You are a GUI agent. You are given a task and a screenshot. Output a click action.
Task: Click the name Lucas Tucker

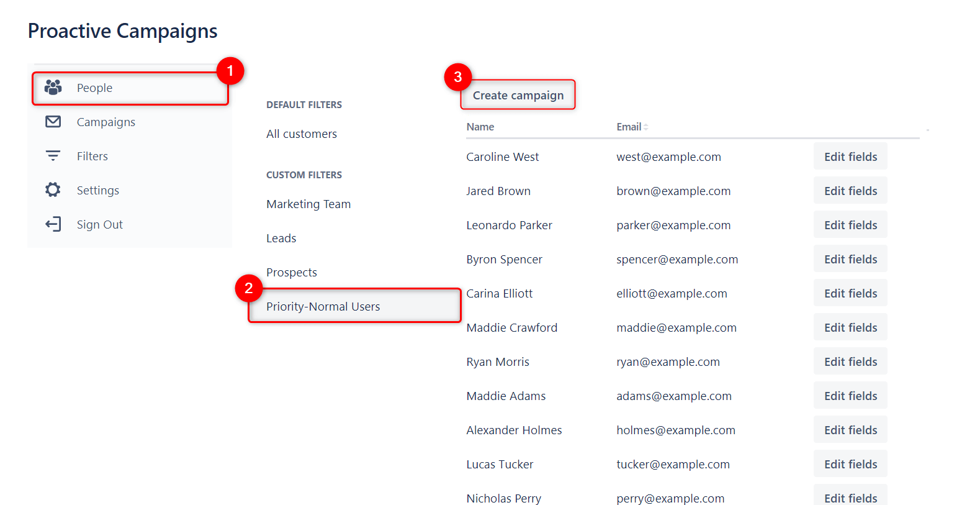[500, 465]
